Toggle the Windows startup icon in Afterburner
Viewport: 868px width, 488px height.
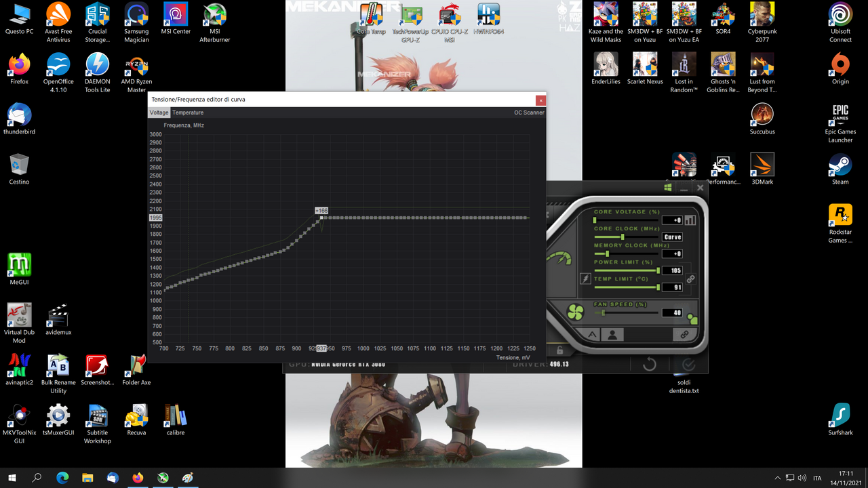tap(668, 188)
